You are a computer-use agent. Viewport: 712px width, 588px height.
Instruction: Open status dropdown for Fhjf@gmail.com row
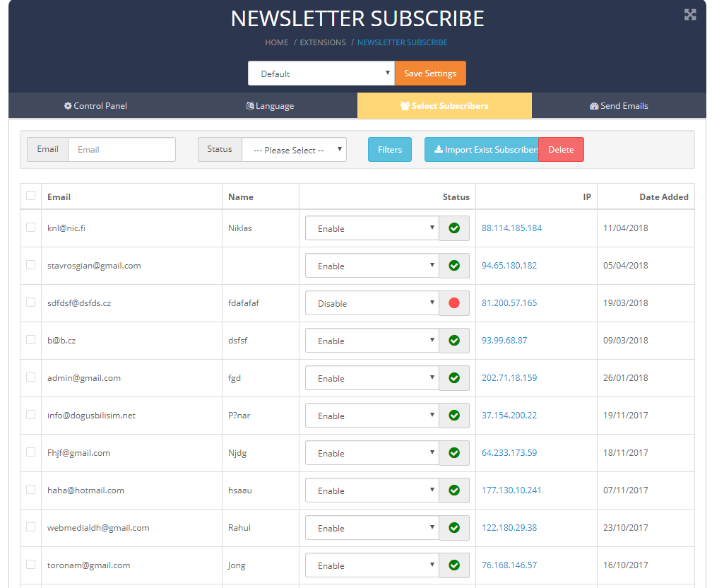(x=372, y=453)
